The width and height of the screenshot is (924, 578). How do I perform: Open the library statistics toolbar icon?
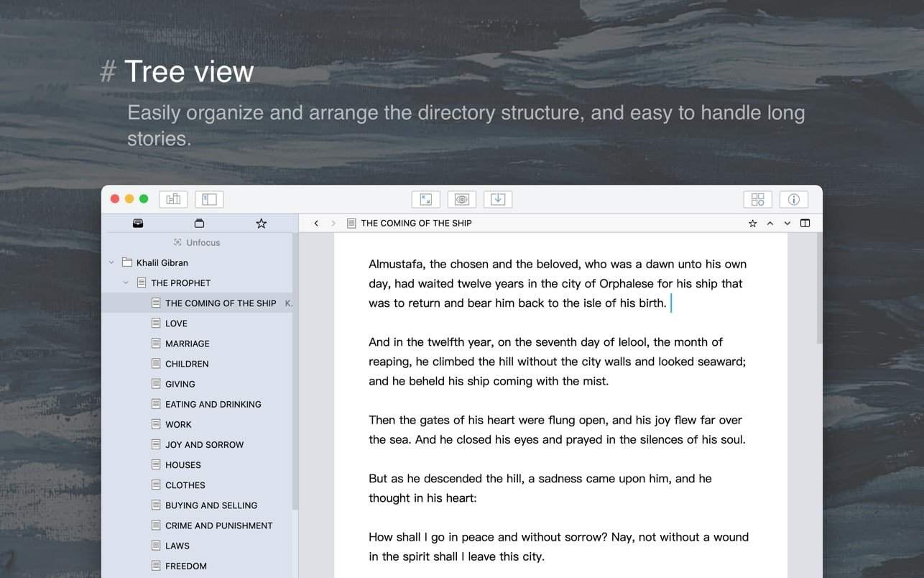click(x=173, y=199)
